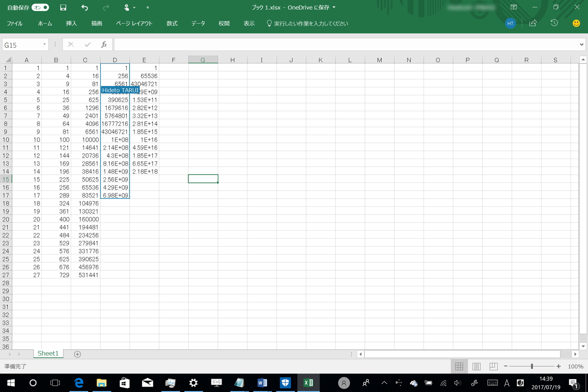Open the 挿入 ribbon tab
Image resolution: width=588 pixels, height=392 pixels.
[x=71, y=23]
